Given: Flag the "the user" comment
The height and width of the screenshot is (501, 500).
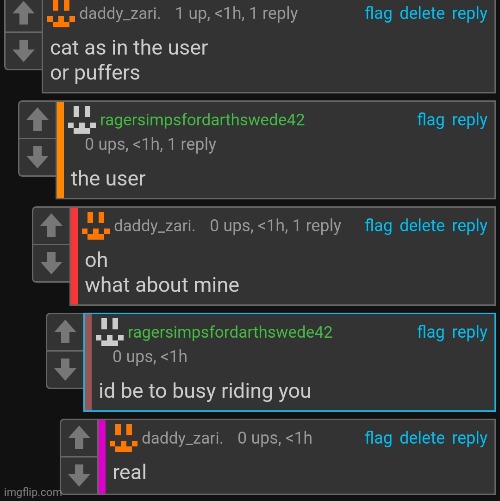Looking at the screenshot, I should coord(431,120).
